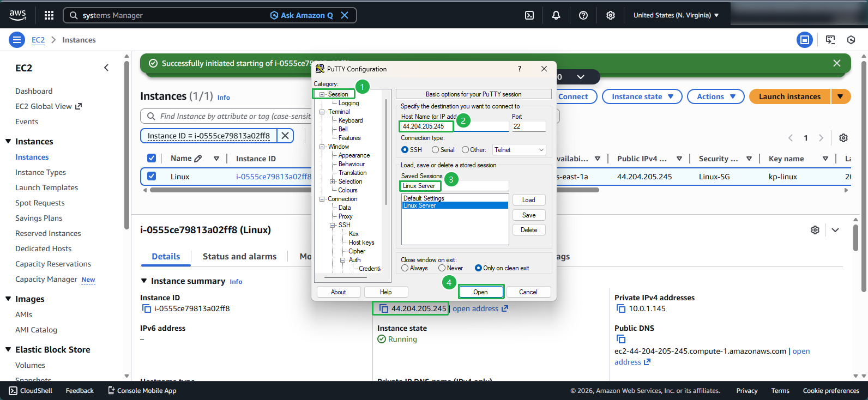Click Load saved session button
This screenshot has width=868, height=400.
point(529,200)
